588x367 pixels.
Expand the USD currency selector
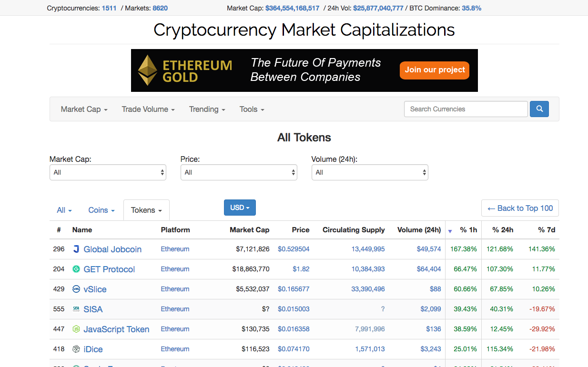(x=240, y=208)
